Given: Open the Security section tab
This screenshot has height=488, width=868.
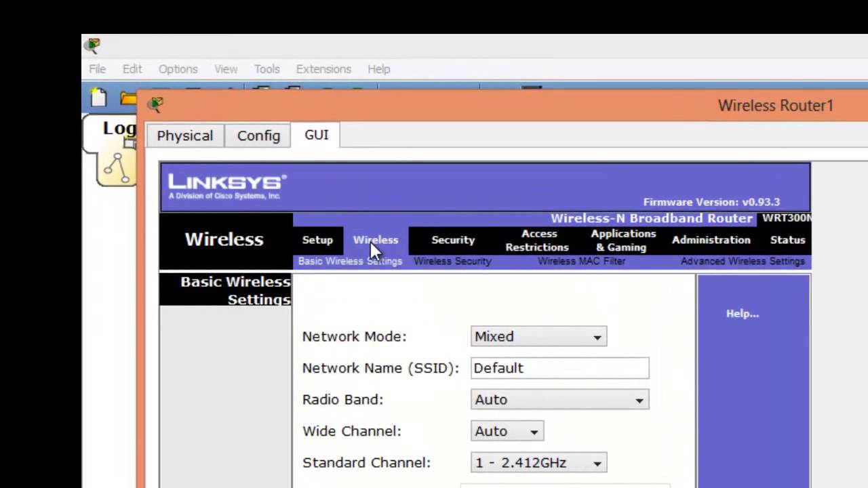Looking at the screenshot, I should 453,240.
